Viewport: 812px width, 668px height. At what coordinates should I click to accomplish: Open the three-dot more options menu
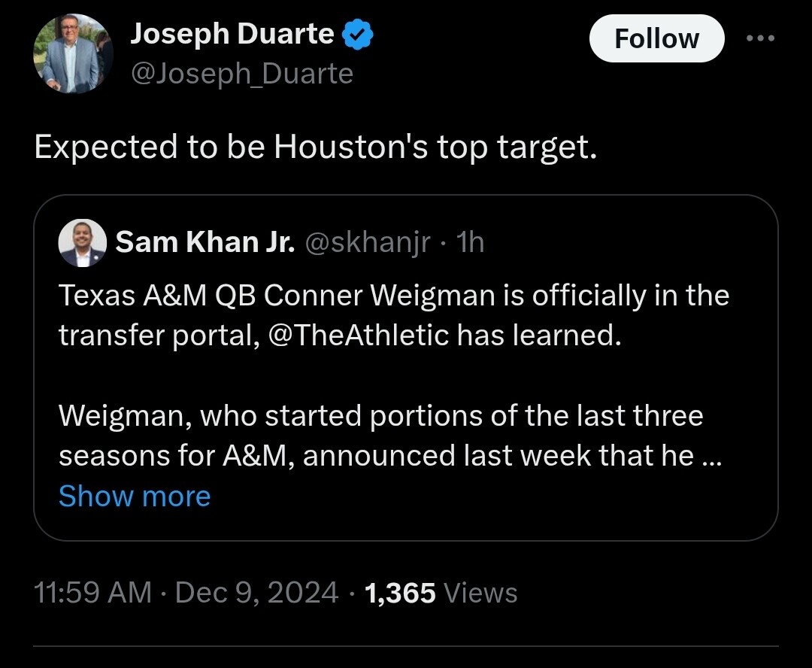pyautogui.click(x=760, y=38)
